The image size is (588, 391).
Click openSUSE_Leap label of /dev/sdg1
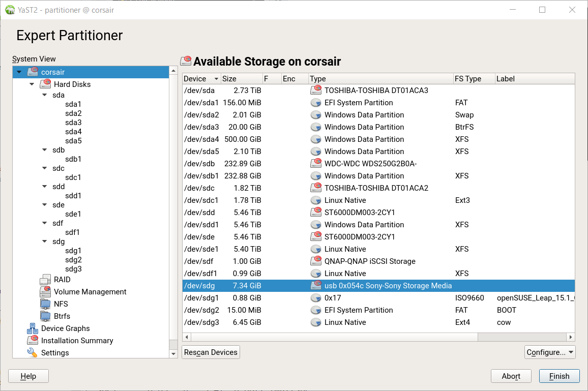click(x=535, y=297)
